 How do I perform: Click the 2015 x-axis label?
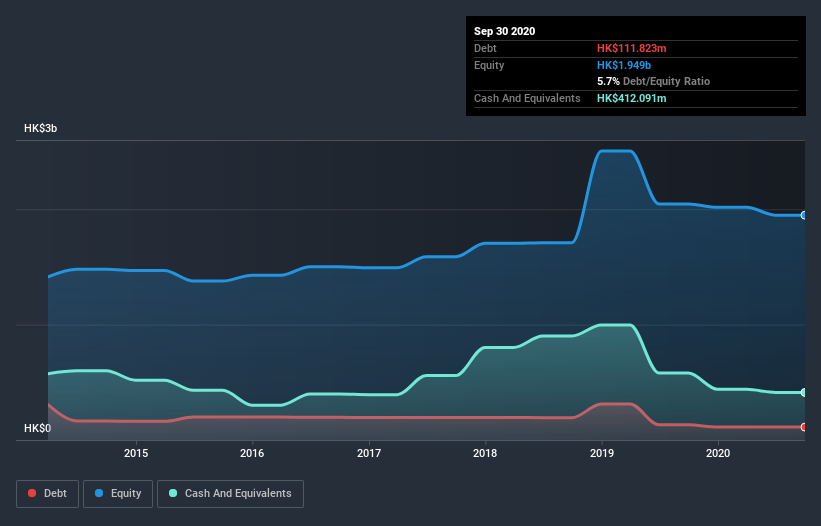point(136,453)
